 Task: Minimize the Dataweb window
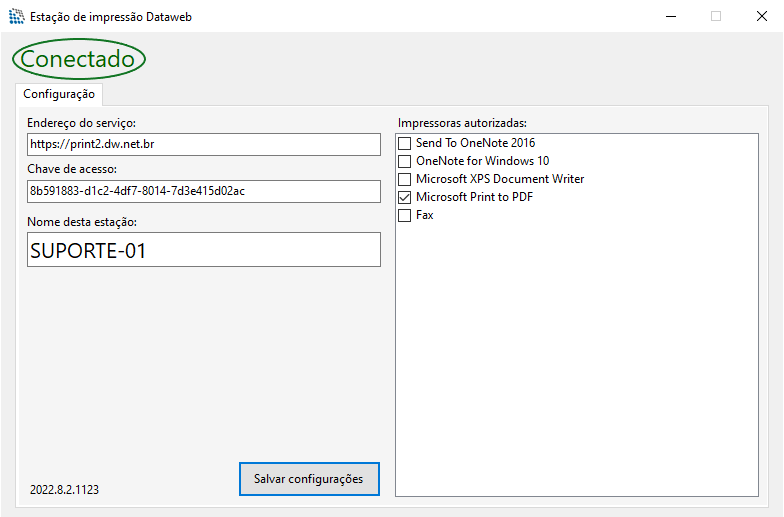(x=671, y=16)
